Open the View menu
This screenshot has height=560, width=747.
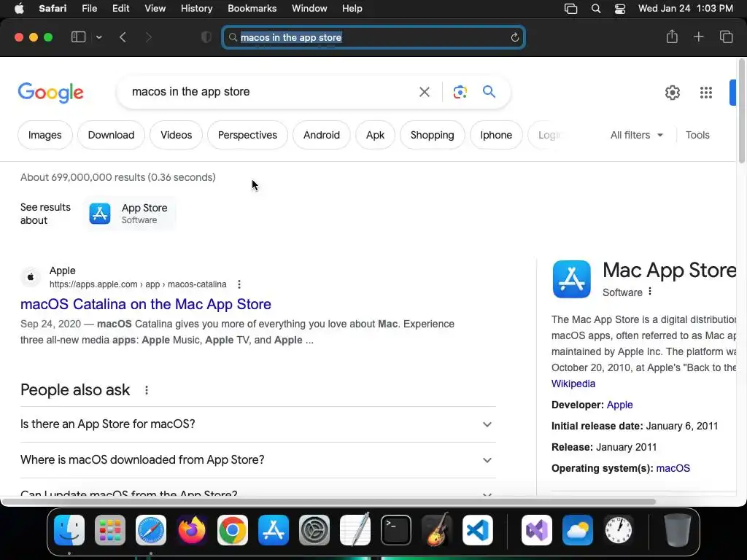[x=155, y=9]
